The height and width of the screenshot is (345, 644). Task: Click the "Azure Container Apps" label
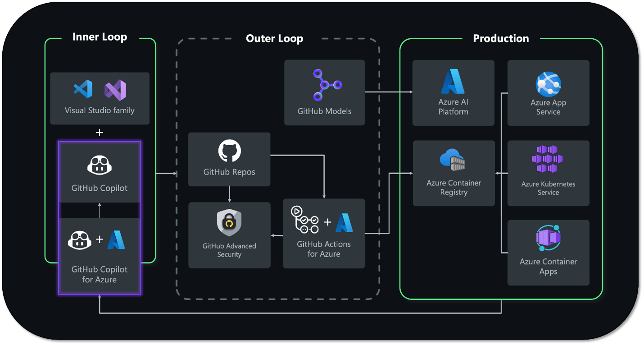tap(548, 267)
